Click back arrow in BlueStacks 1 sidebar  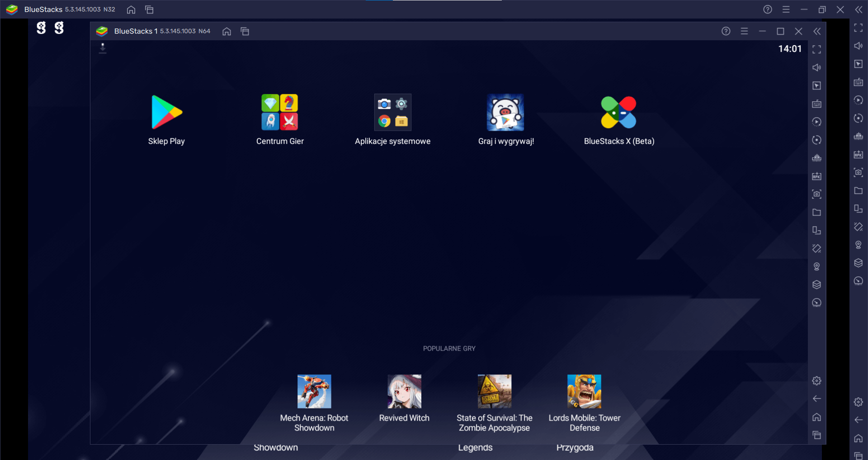click(x=816, y=398)
